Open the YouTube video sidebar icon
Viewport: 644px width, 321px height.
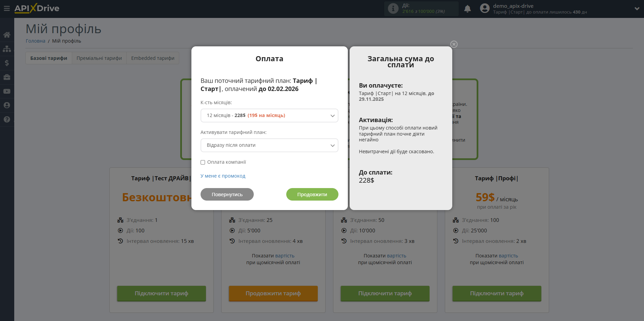[x=7, y=91]
